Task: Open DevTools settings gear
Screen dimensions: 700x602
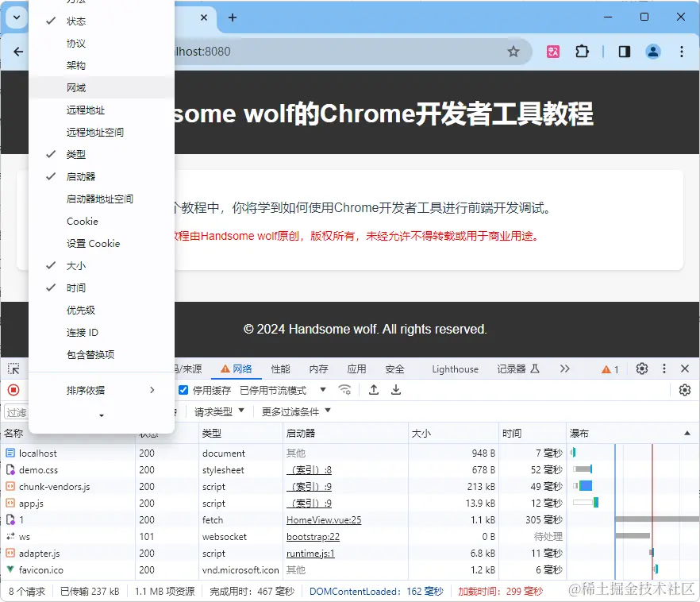Action: click(641, 369)
